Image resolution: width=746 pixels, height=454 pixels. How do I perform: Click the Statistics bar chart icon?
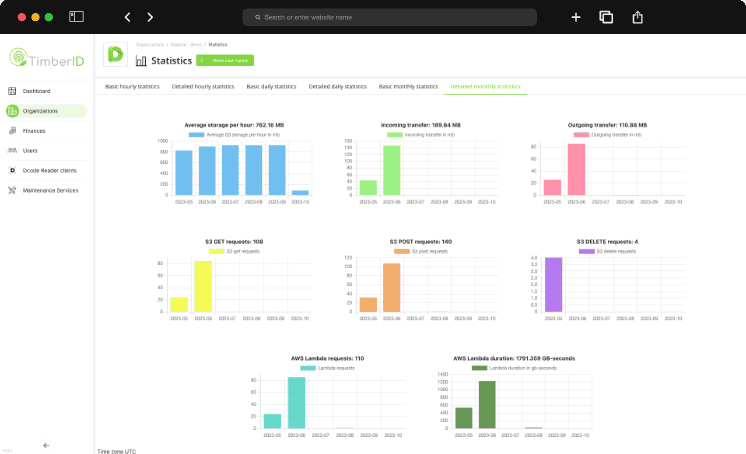(x=141, y=60)
